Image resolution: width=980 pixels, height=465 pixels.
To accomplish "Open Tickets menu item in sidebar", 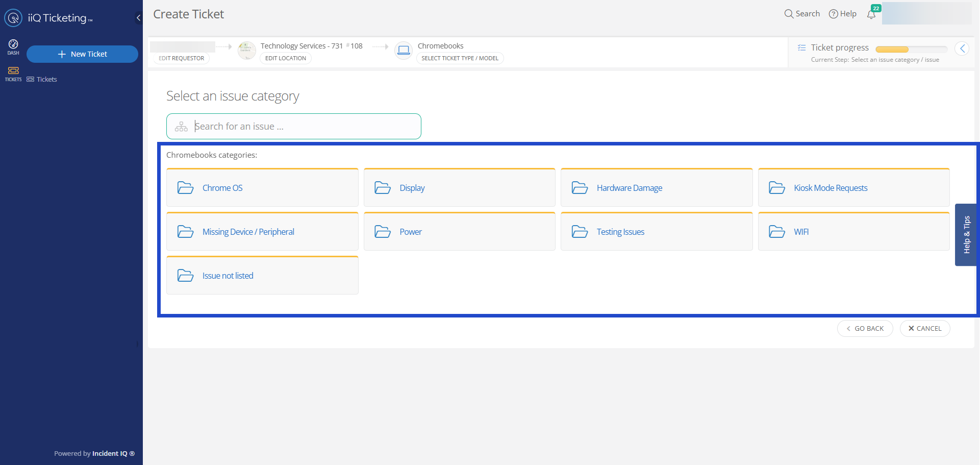I will 46,80.
